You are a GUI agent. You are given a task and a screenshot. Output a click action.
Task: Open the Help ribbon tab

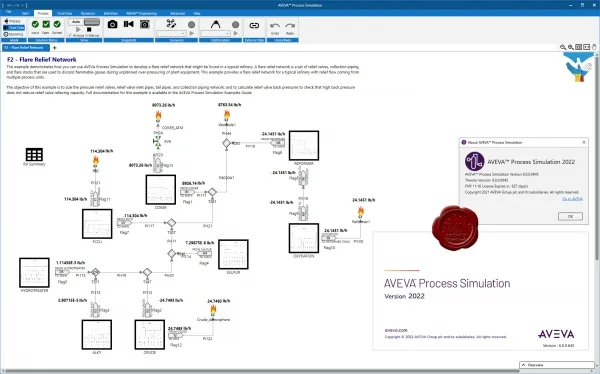point(197,13)
